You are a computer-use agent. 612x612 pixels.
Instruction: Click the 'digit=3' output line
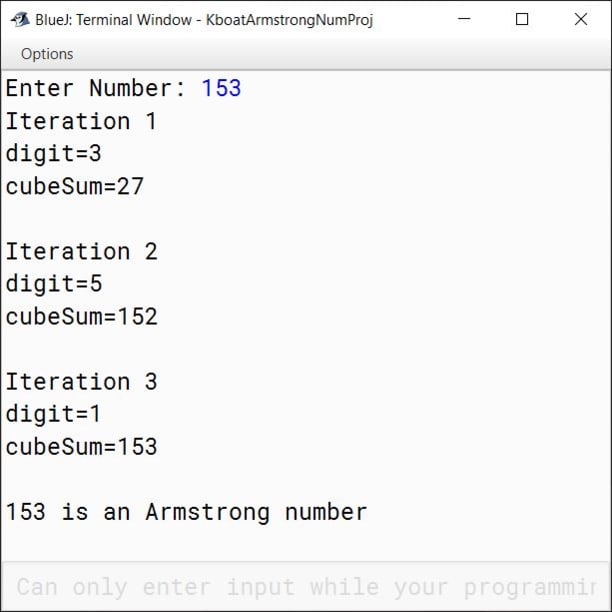pyautogui.click(x=53, y=153)
